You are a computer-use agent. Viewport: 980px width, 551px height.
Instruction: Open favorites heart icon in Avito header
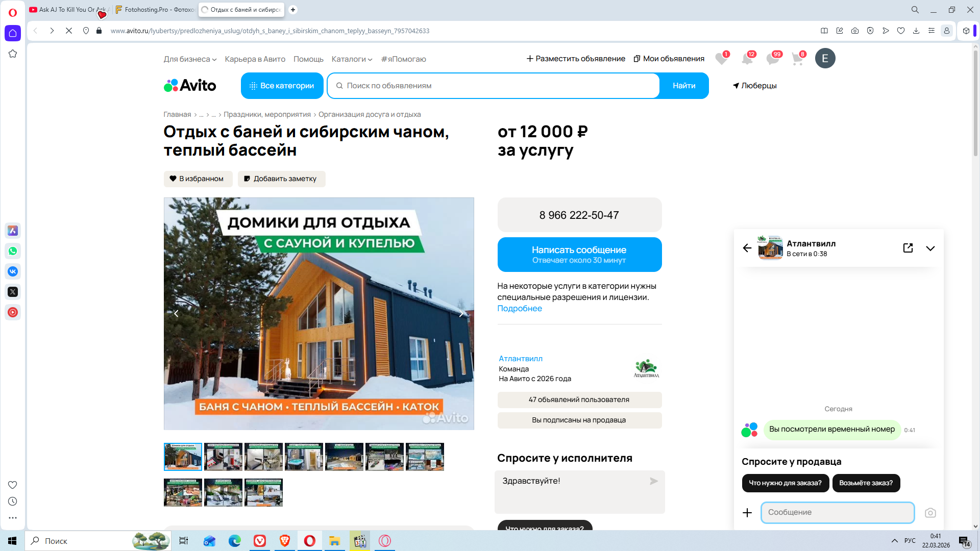[x=721, y=59]
